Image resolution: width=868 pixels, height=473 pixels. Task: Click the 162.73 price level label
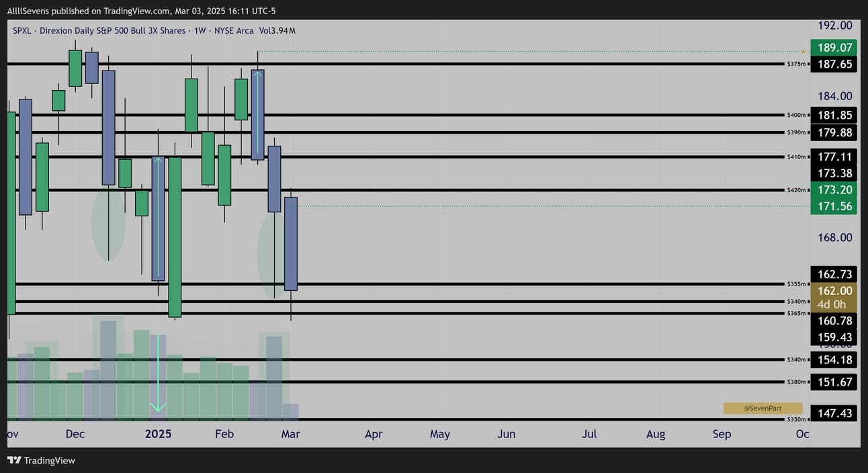coord(833,274)
